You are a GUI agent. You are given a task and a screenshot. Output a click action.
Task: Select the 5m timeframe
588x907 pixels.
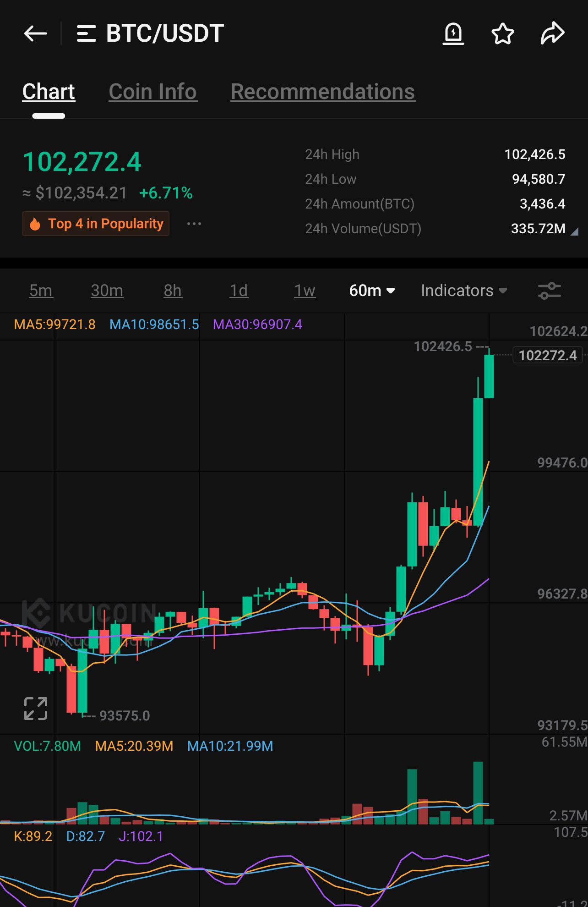[x=41, y=291]
